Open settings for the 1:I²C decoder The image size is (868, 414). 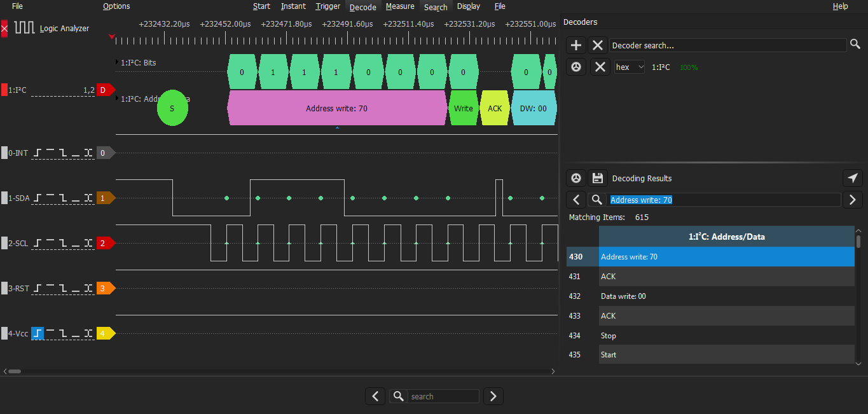(x=576, y=67)
